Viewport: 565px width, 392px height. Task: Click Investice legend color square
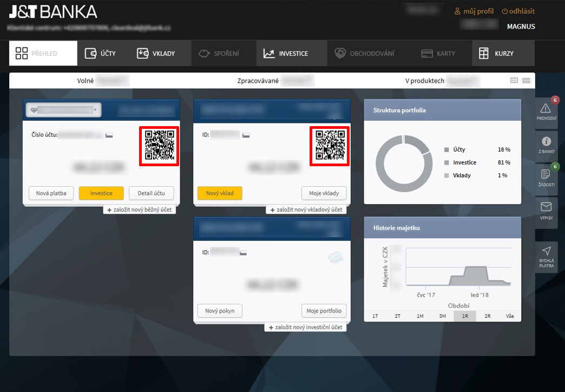pyautogui.click(x=446, y=162)
